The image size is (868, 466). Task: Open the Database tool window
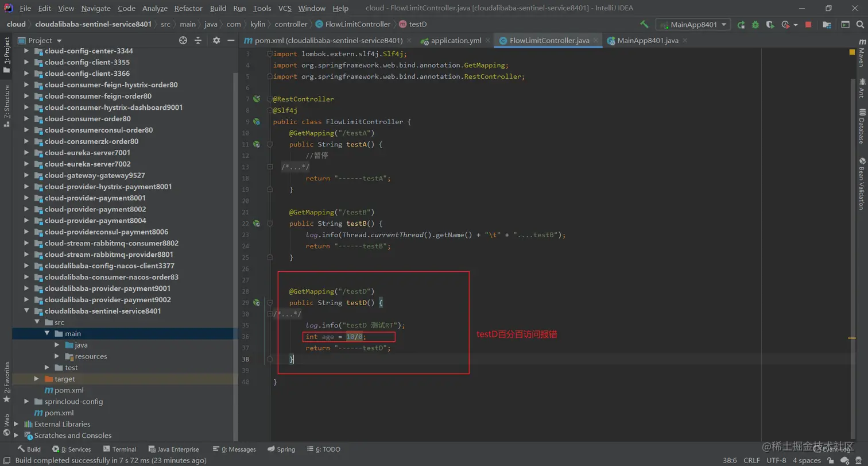pyautogui.click(x=861, y=126)
